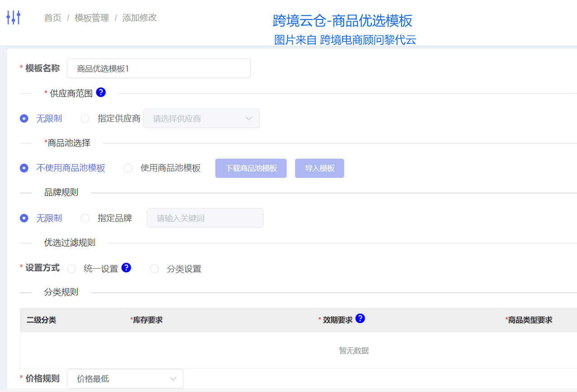The height and width of the screenshot is (392, 577).
Task: Enable the 分类设置 option
Action: coord(154,268)
